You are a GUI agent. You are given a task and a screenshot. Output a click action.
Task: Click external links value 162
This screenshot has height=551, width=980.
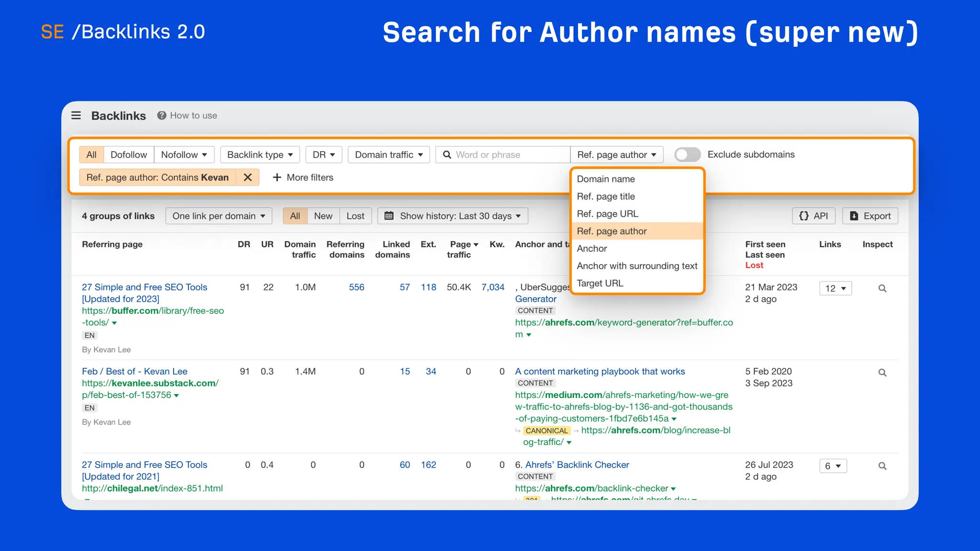pyautogui.click(x=429, y=464)
